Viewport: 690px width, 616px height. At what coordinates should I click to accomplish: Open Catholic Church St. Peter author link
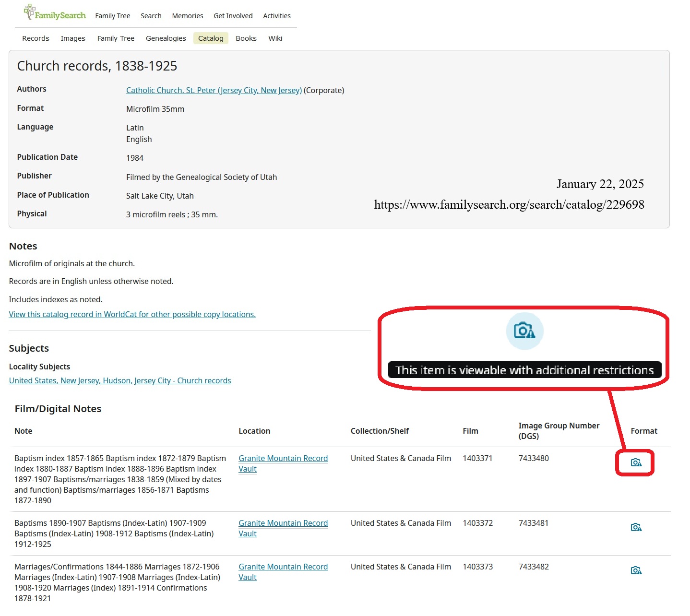coord(214,90)
